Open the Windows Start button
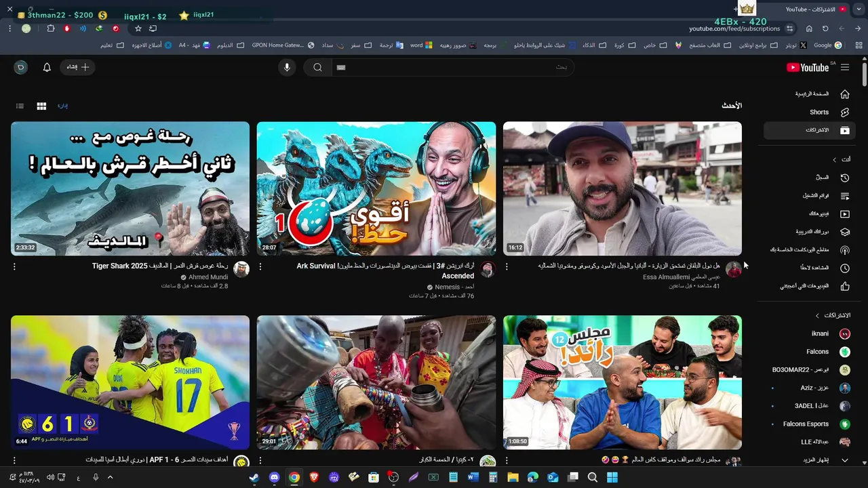 612,477
